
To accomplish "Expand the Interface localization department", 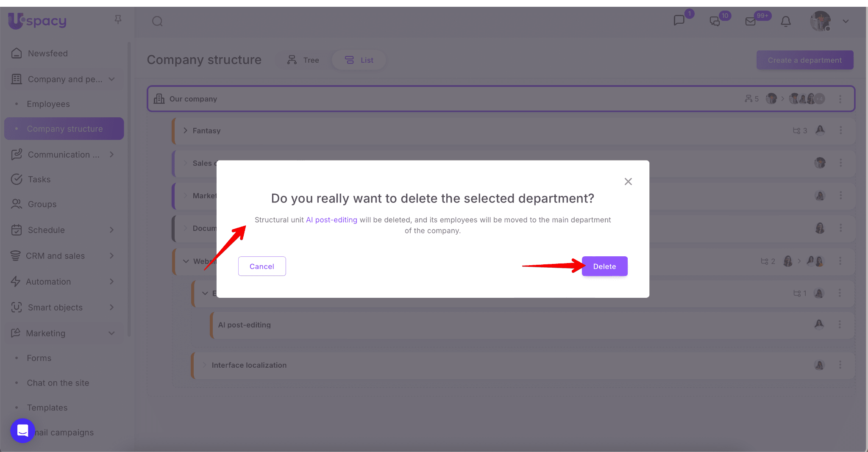I will pyautogui.click(x=204, y=365).
